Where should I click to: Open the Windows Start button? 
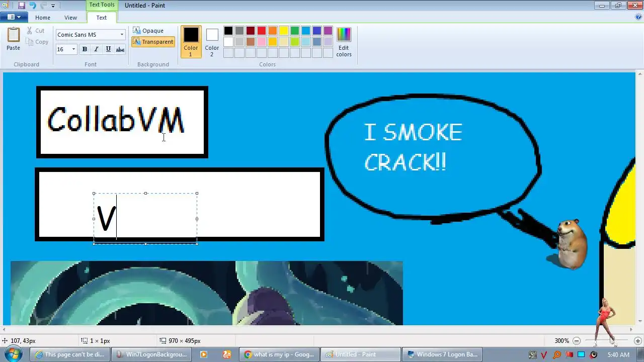[x=13, y=354]
